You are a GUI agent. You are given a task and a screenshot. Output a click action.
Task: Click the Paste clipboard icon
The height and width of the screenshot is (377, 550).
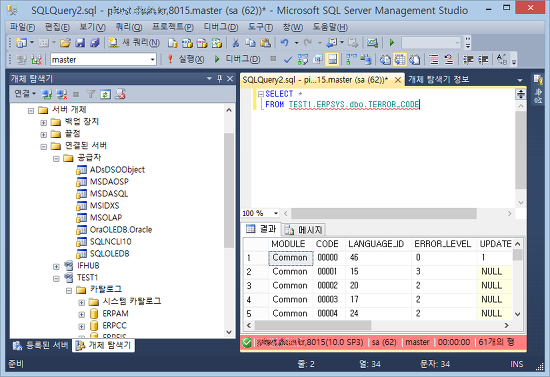pyautogui.click(x=266, y=43)
